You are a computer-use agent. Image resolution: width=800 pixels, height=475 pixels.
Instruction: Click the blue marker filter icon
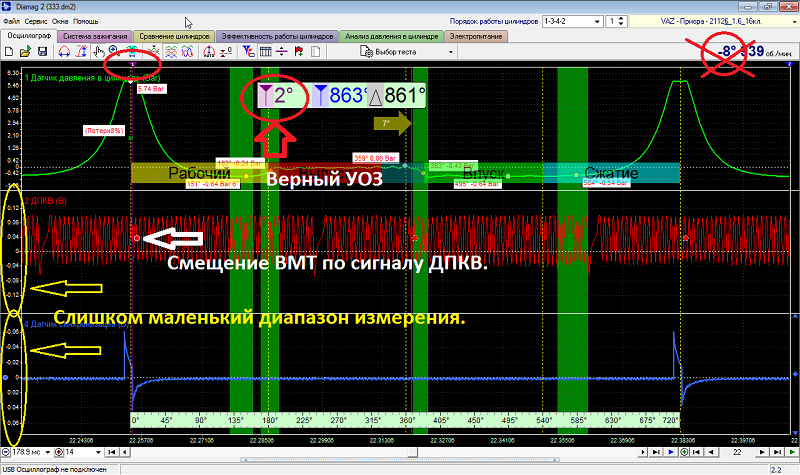248,52
